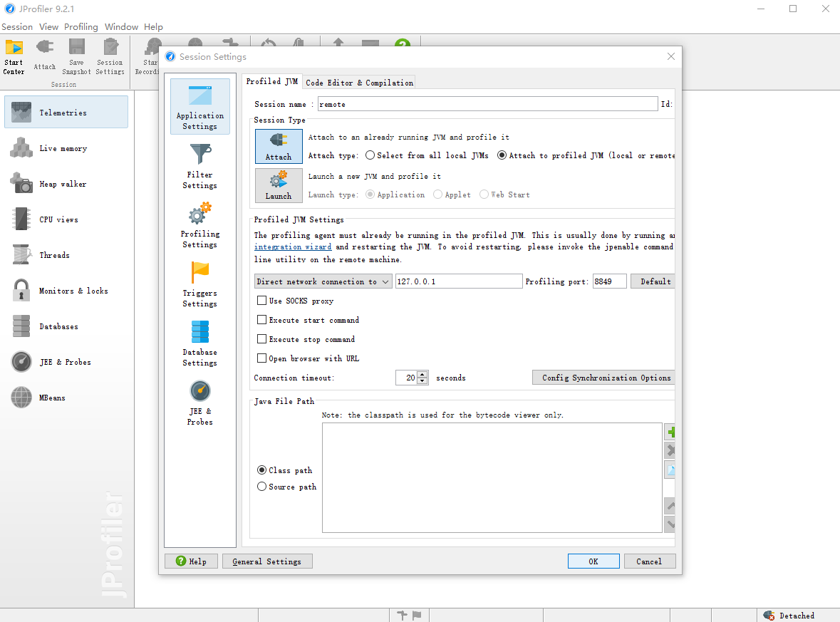The width and height of the screenshot is (840, 622).
Task: Enable Open browser with URL checkbox
Action: pos(261,358)
